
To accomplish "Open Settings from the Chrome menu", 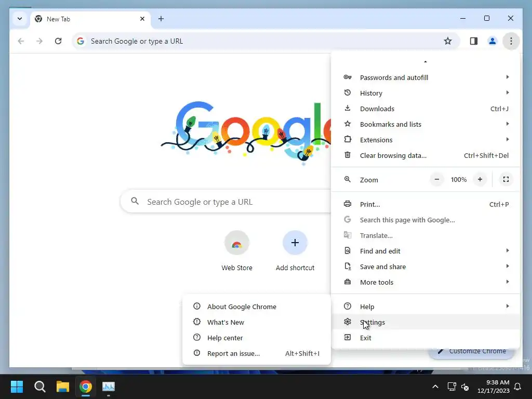I will (425, 322).
